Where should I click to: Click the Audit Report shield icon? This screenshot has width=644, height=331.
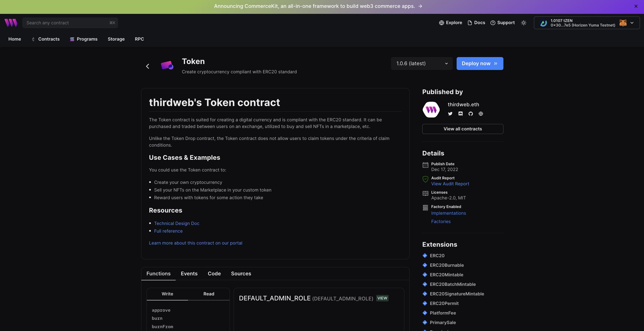pyautogui.click(x=425, y=179)
